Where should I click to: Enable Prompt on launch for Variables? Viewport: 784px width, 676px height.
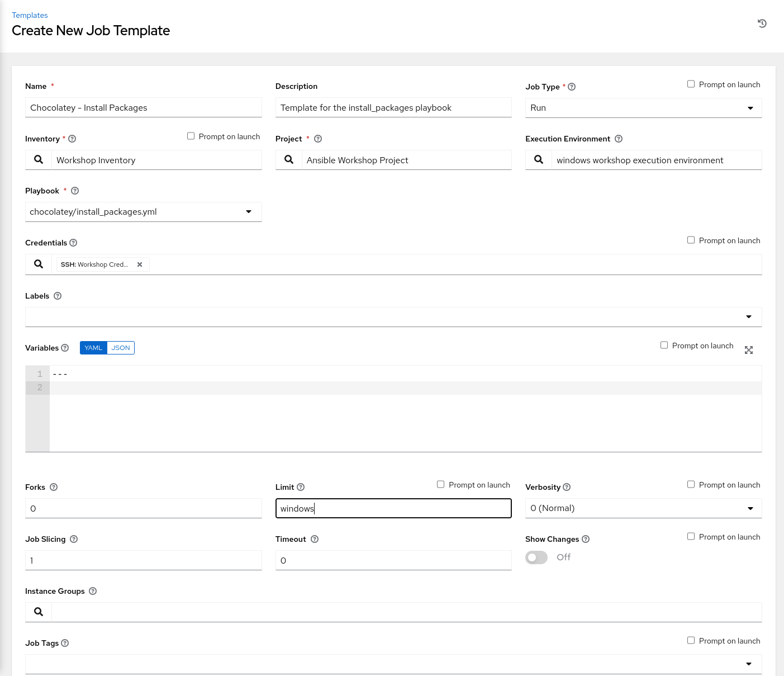(664, 345)
